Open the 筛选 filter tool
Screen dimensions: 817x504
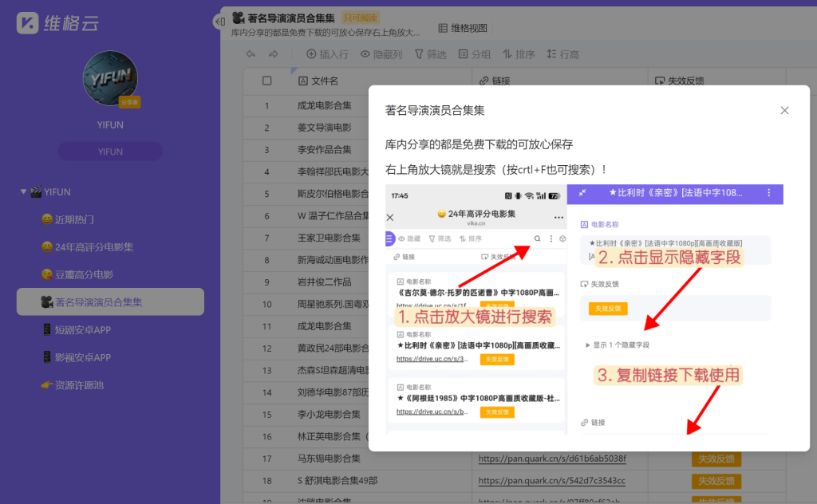coord(430,54)
